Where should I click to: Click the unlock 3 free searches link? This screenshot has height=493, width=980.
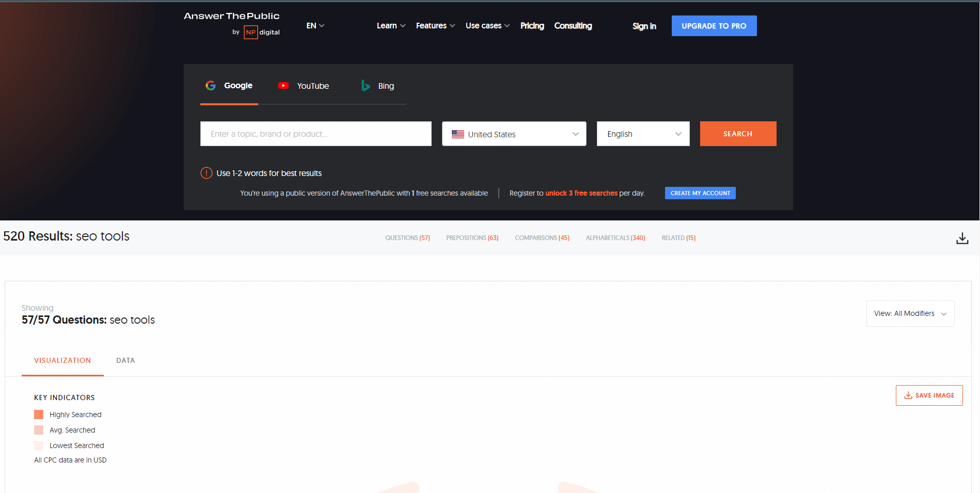click(581, 193)
